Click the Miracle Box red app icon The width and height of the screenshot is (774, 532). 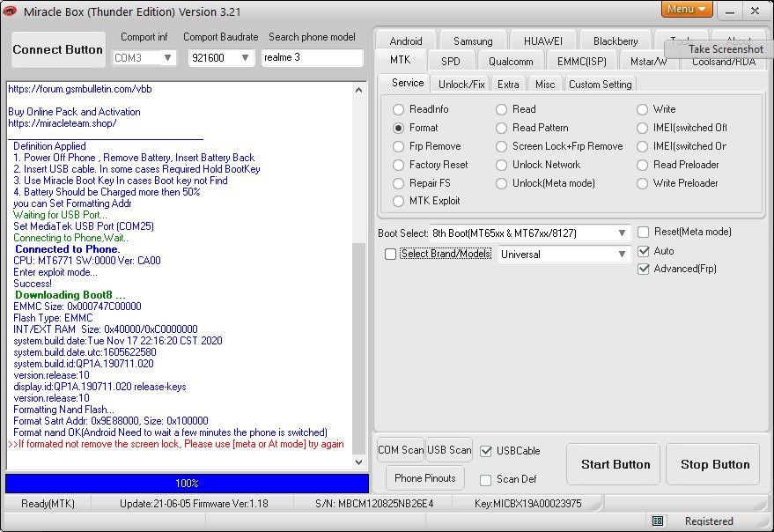point(10,11)
